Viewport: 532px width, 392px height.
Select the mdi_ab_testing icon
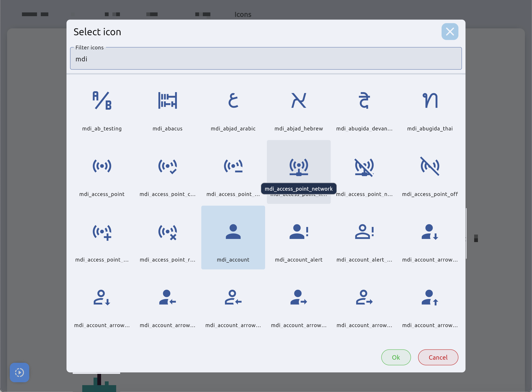[x=102, y=107]
